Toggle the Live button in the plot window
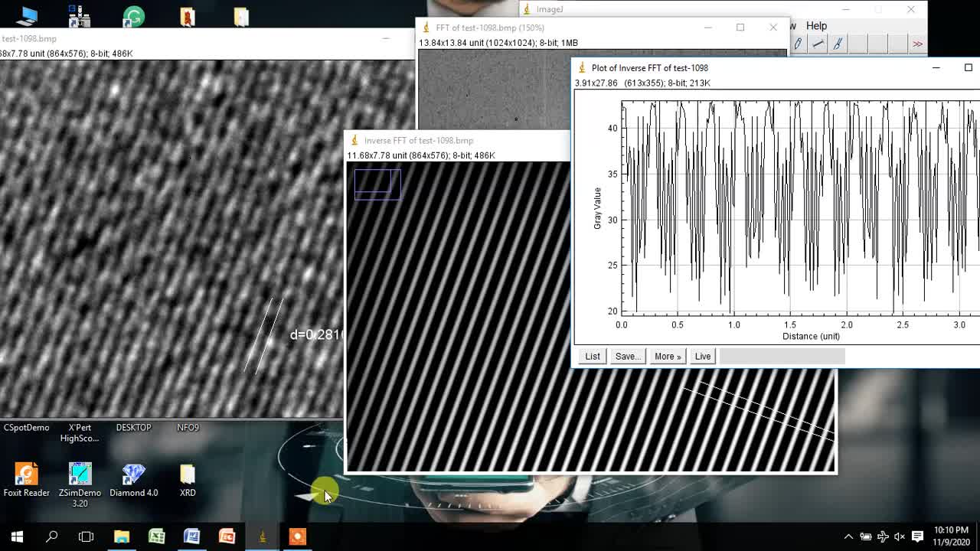Screen dimensions: 980x551 [702, 356]
